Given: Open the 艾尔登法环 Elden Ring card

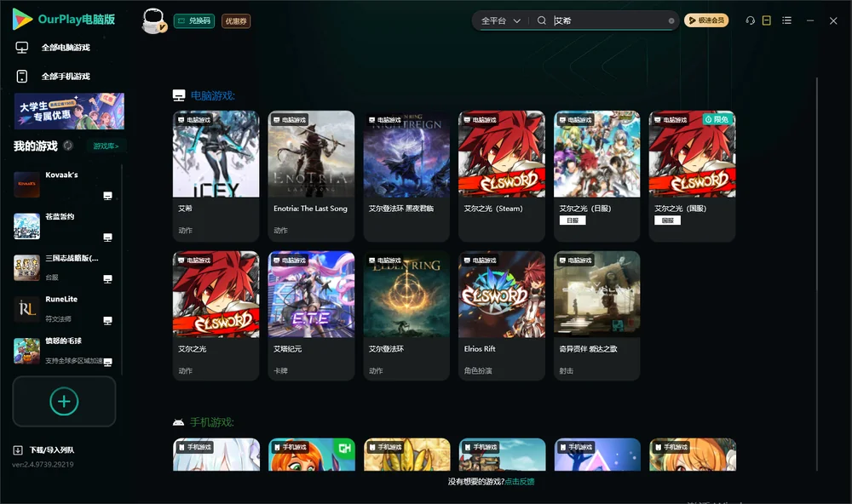Looking at the screenshot, I should pyautogui.click(x=406, y=316).
